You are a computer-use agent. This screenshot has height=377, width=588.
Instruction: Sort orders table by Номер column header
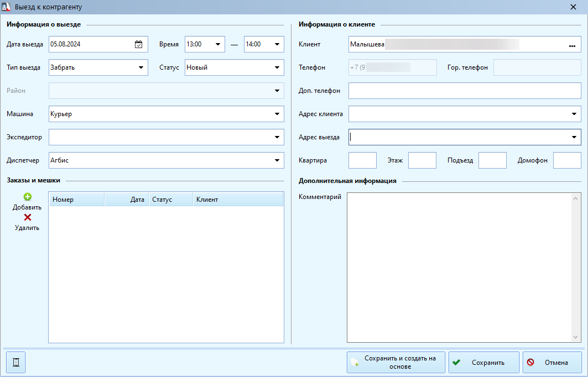pyautogui.click(x=77, y=200)
